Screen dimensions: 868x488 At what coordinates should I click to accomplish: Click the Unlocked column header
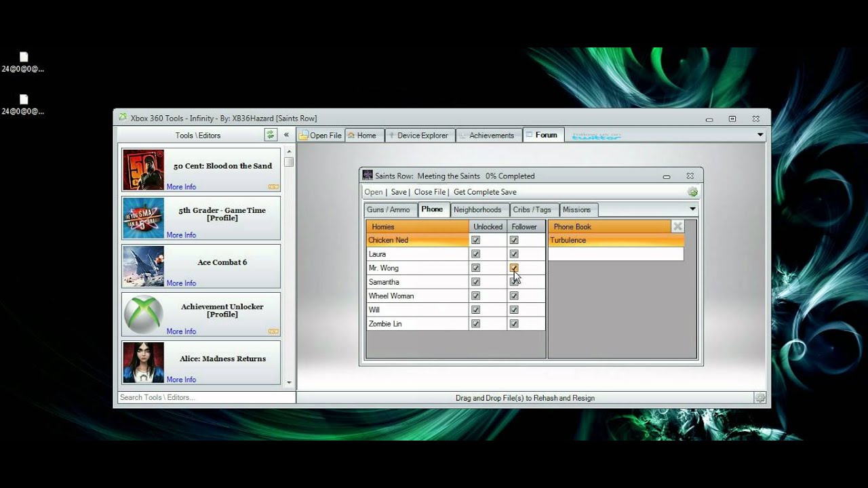coord(488,226)
